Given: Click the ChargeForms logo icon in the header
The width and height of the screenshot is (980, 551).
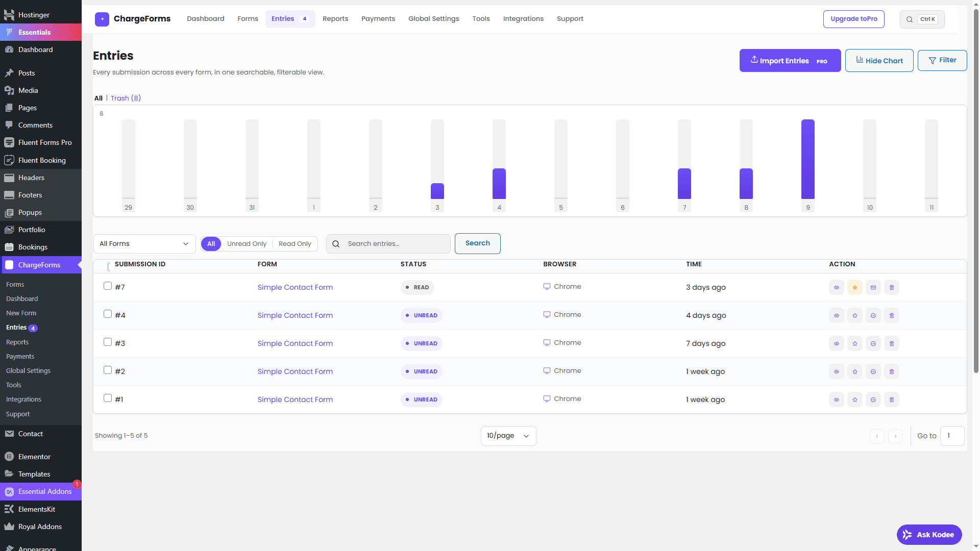Looking at the screenshot, I should coord(102,19).
